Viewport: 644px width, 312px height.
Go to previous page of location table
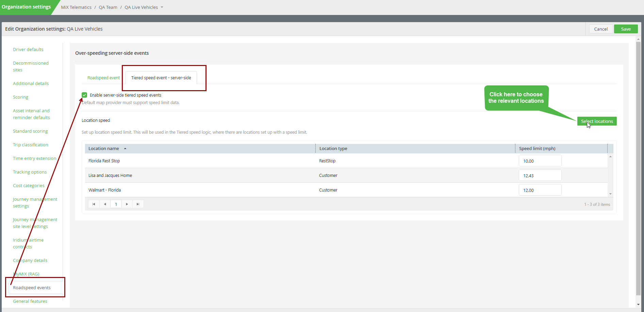[x=105, y=204]
